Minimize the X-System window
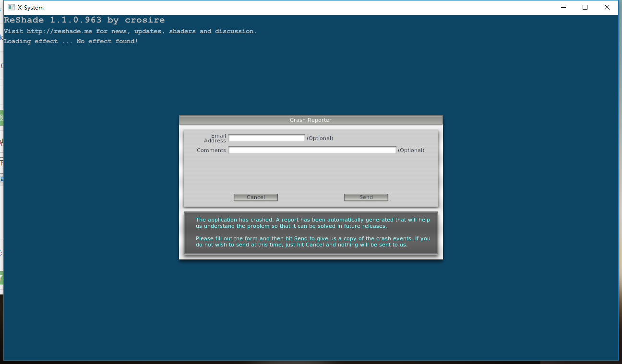622x364 pixels. point(563,7)
